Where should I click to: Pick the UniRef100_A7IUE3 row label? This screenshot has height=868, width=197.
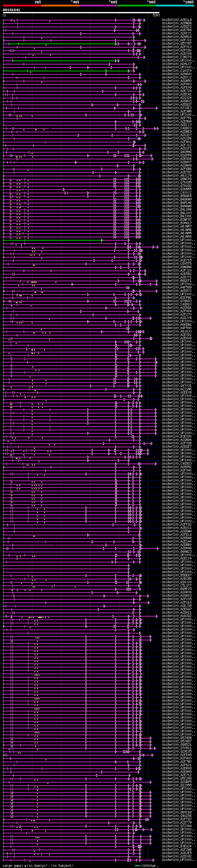(x=177, y=108)
